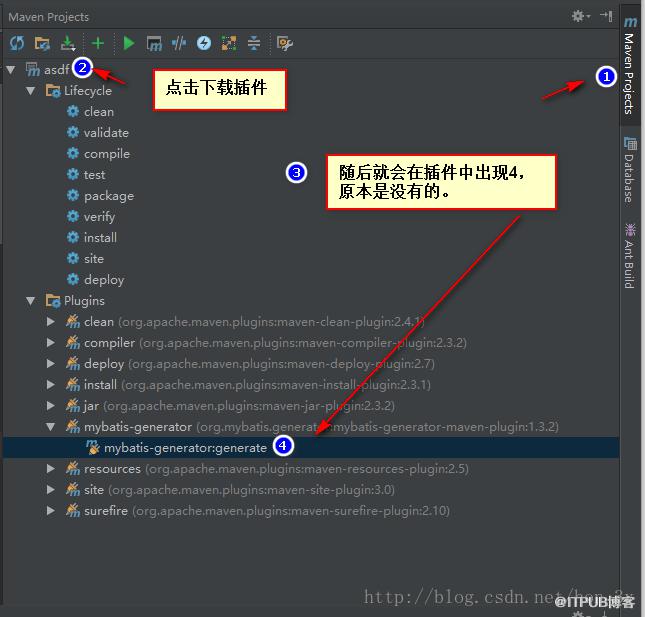Image resolution: width=645 pixels, height=617 pixels.
Task: Open Maven settings wrench icon
Action: click(285, 43)
